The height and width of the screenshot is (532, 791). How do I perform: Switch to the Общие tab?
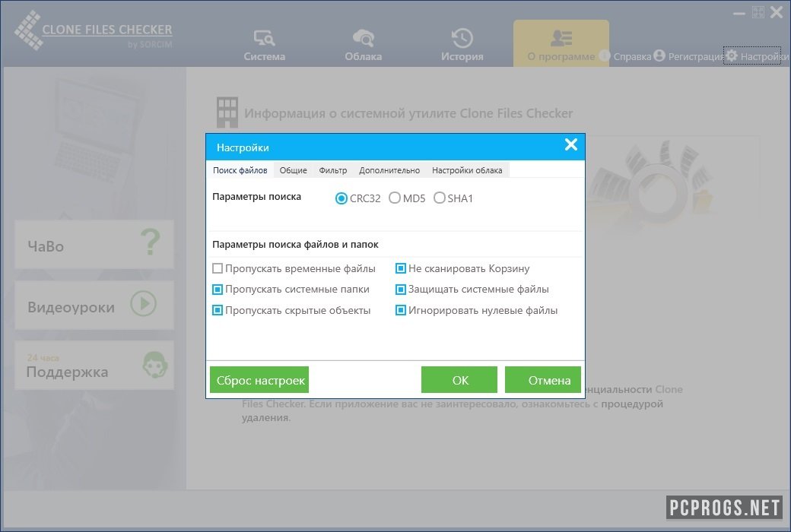click(x=293, y=170)
